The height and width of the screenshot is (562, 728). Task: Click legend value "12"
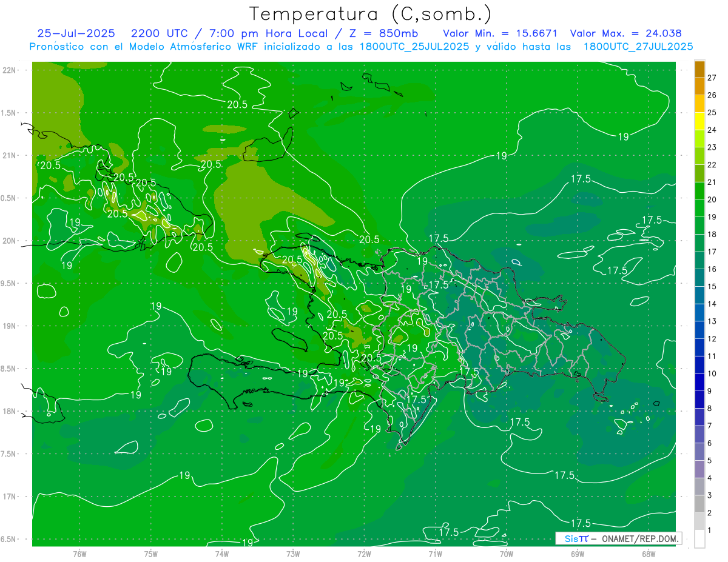(x=712, y=338)
